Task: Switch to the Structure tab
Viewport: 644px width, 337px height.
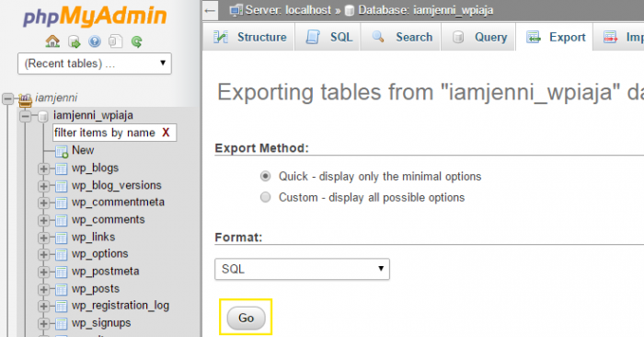Action: click(x=249, y=37)
